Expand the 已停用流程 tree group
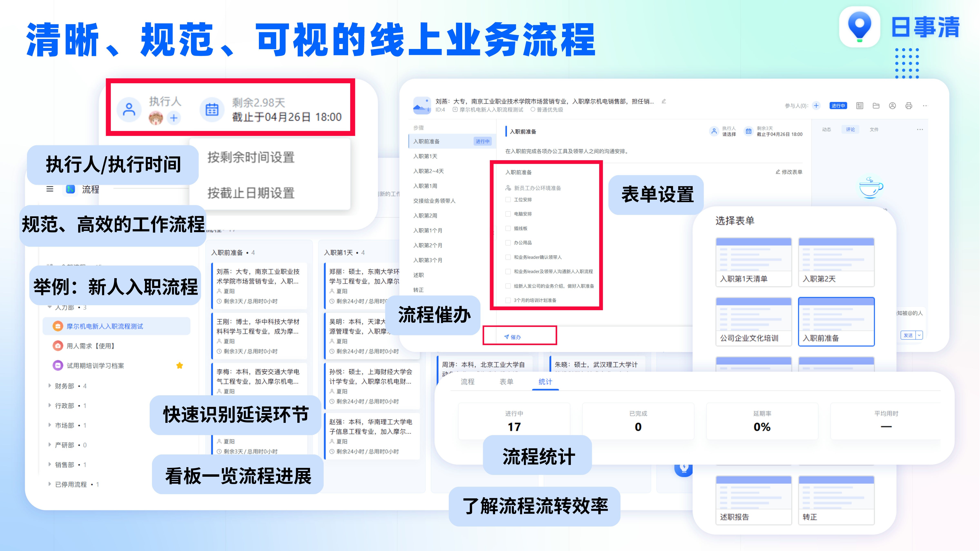Image resolution: width=980 pixels, height=551 pixels. 49,484
